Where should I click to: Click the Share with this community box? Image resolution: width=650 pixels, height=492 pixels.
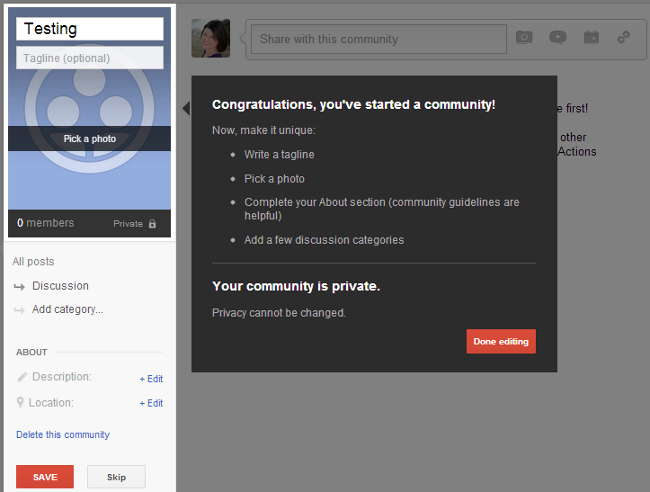coord(378,39)
